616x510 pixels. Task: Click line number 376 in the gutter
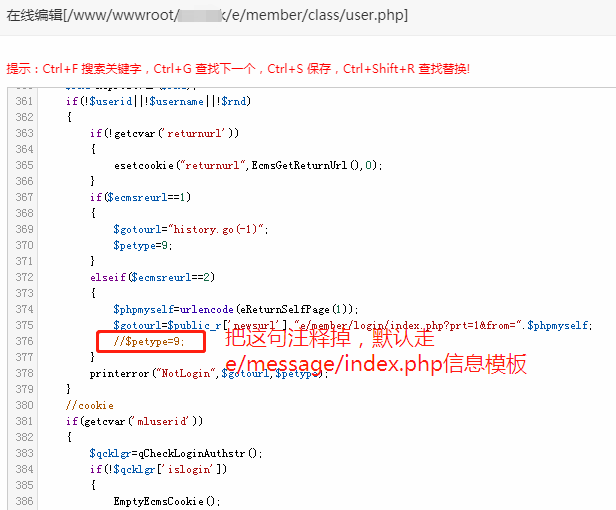[x=24, y=341]
